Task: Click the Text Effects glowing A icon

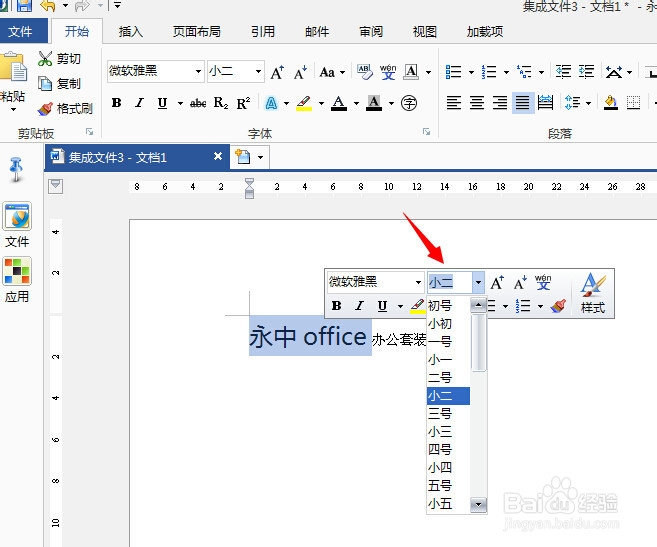Action: click(x=272, y=103)
